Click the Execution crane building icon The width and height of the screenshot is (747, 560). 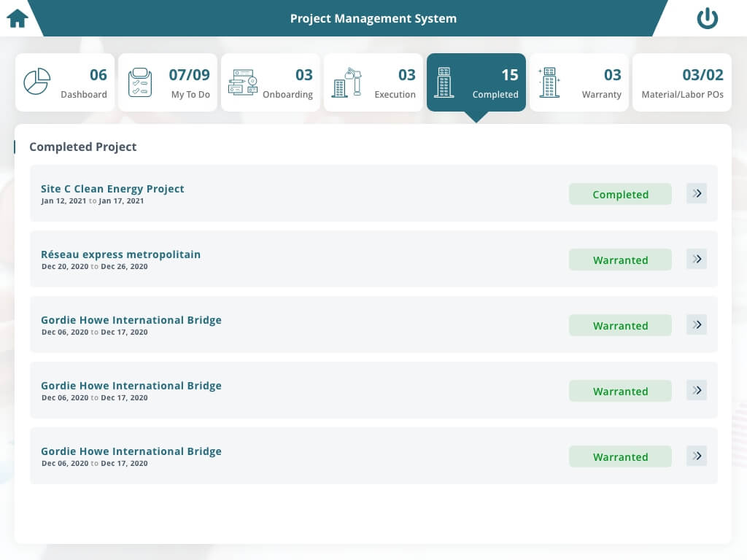pyautogui.click(x=347, y=82)
